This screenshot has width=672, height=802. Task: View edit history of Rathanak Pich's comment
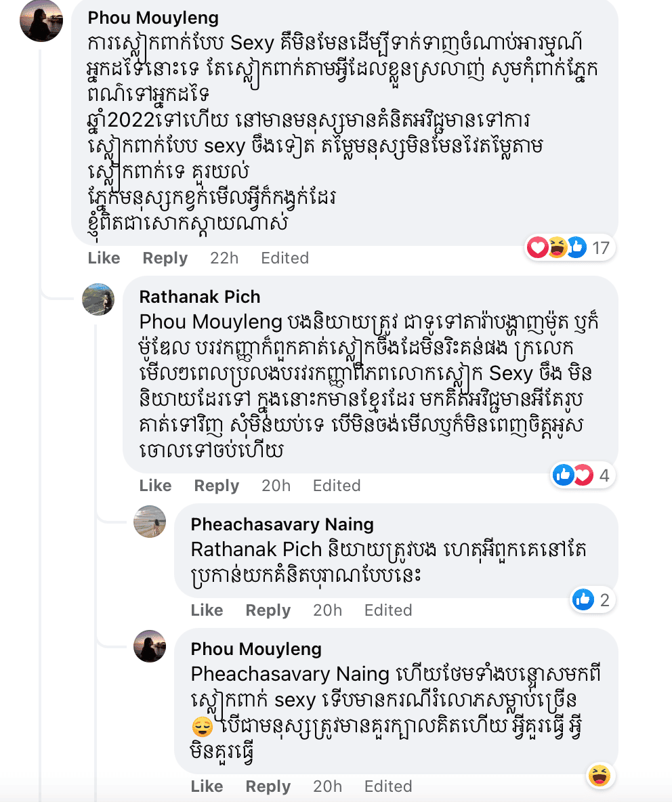pyautogui.click(x=336, y=486)
